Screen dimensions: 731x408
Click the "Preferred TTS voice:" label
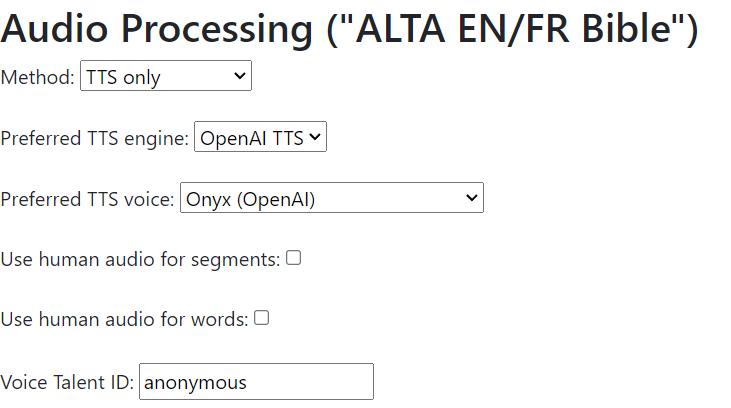(x=87, y=199)
